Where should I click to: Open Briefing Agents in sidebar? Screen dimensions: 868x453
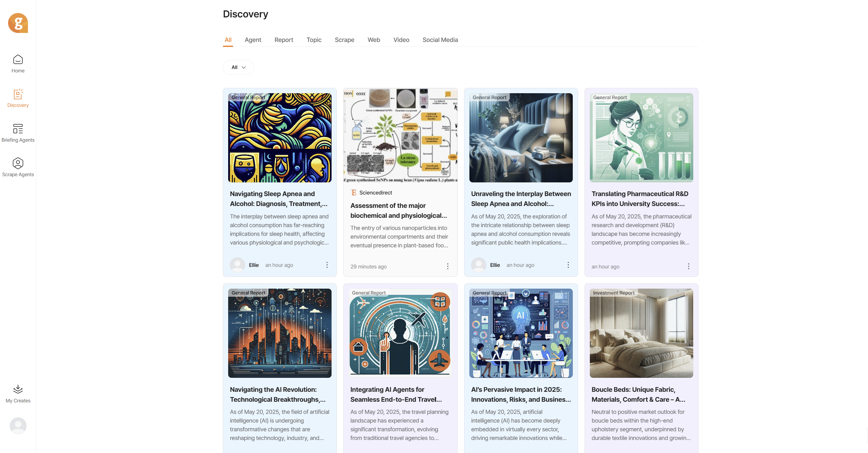coord(18,133)
